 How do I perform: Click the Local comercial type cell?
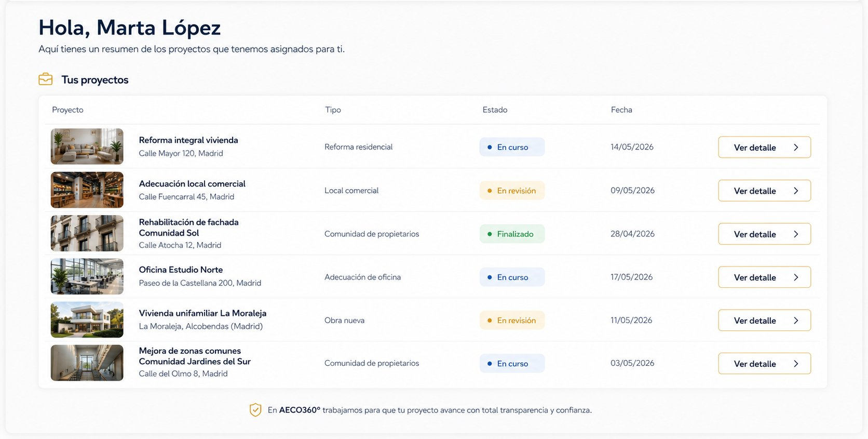[351, 191]
